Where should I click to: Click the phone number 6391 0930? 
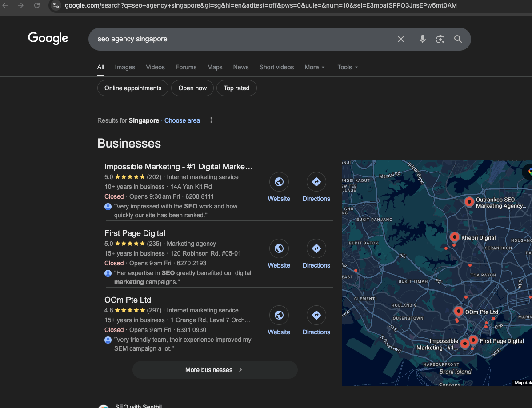(x=192, y=330)
